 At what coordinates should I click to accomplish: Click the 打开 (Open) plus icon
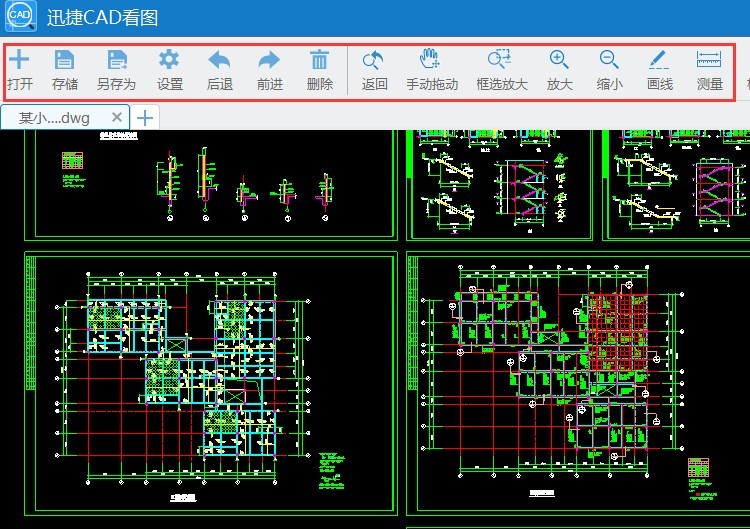coord(19,61)
